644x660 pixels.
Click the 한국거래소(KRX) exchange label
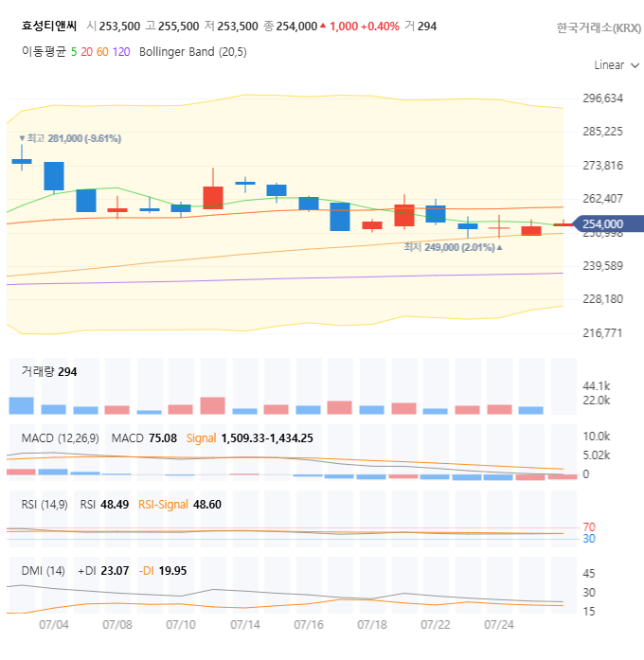coord(599,27)
